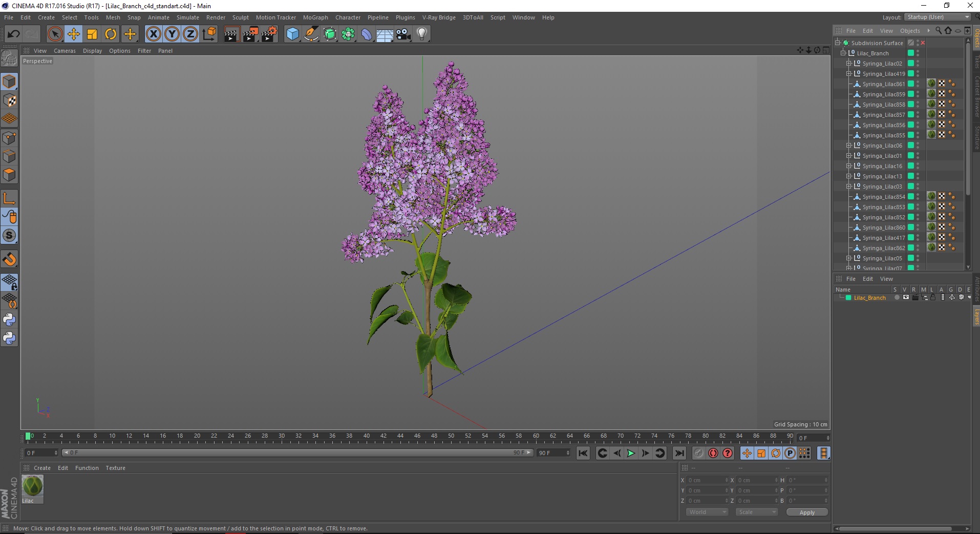Screen dimensions: 980x534
Task: Toggle coordinate system icon
Action: [209, 34]
